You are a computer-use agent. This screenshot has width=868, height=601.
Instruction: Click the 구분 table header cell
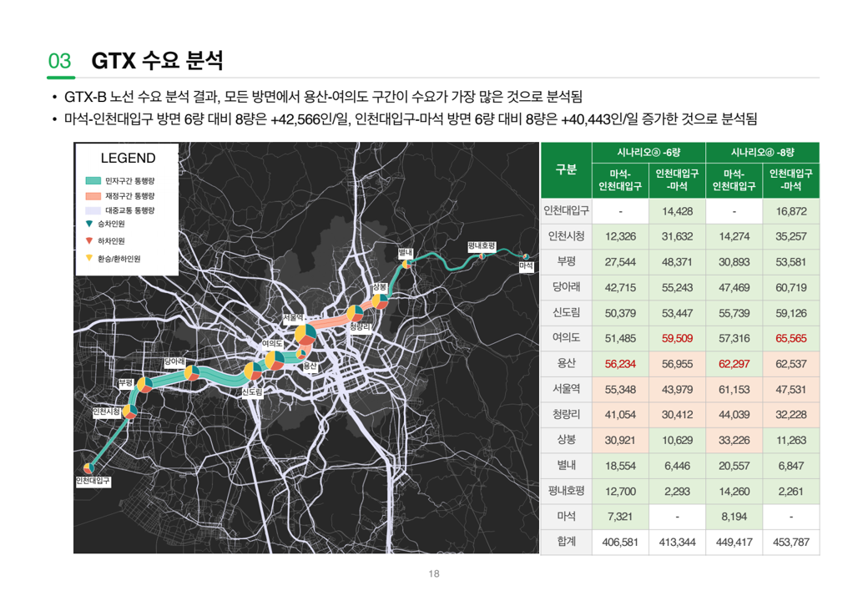(x=567, y=170)
